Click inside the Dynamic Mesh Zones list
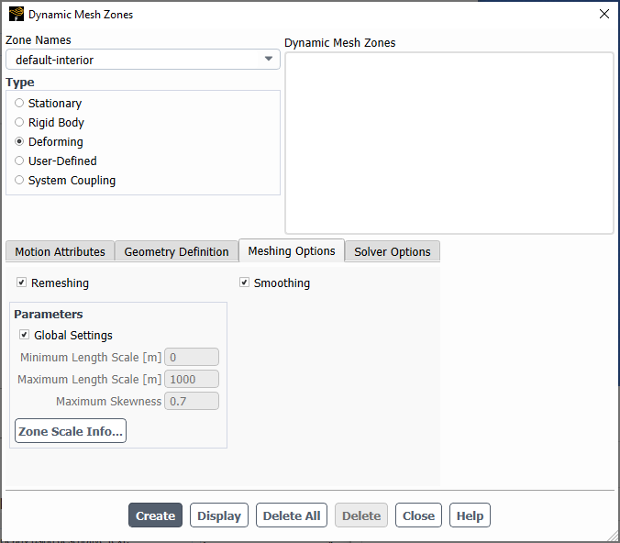Image resolution: width=620 pixels, height=543 pixels. click(x=449, y=143)
